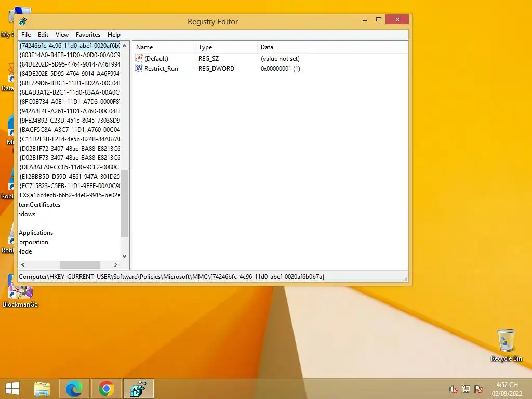Click the tree pane scroll right arrow
The image size is (532, 399).
point(116,264)
